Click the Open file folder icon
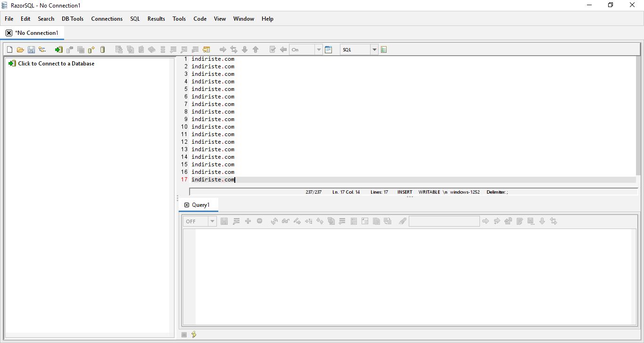 pyautogui.click(x=20, y=49)
